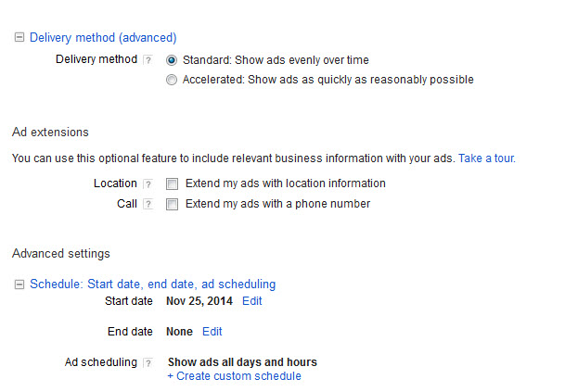
Task: Click help icon beside Call label
Action: coord(148,204)
